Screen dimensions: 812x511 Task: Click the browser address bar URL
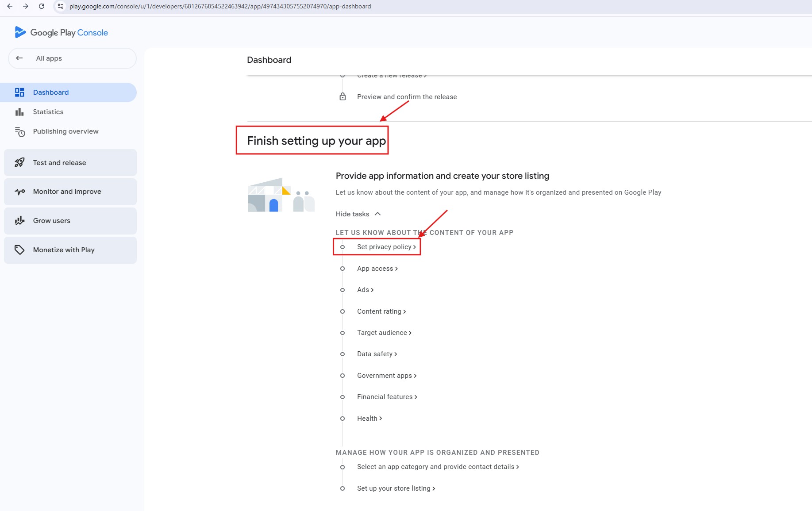(x=220, y=6)
